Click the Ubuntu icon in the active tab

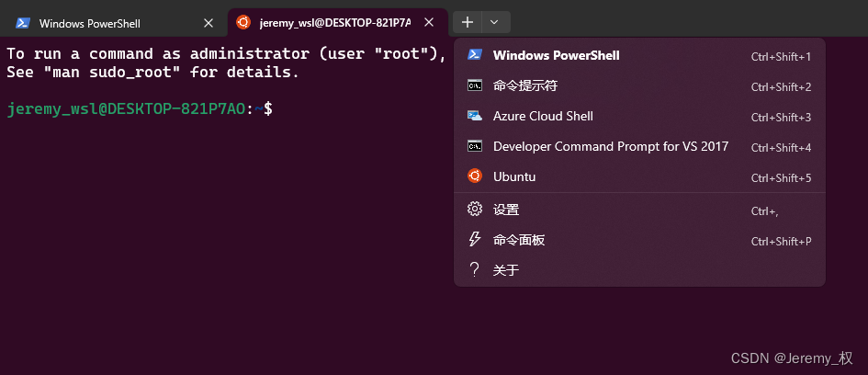[x=242, y=22]
